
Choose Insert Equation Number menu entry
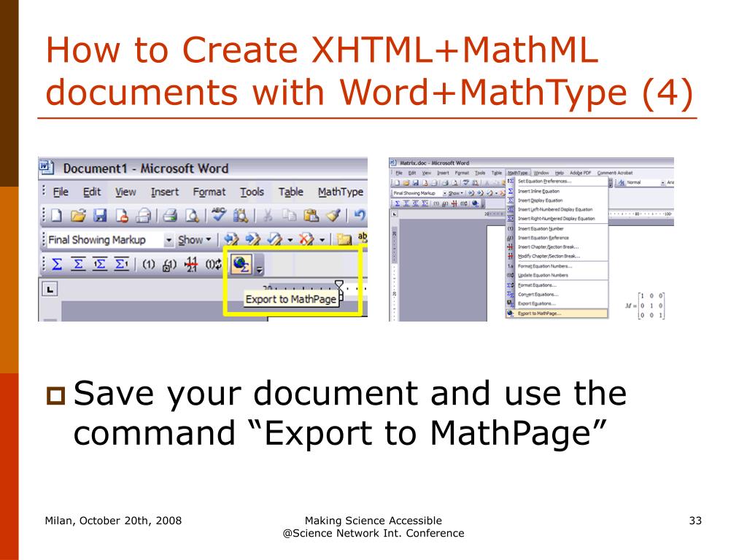[x=557, y=228]
